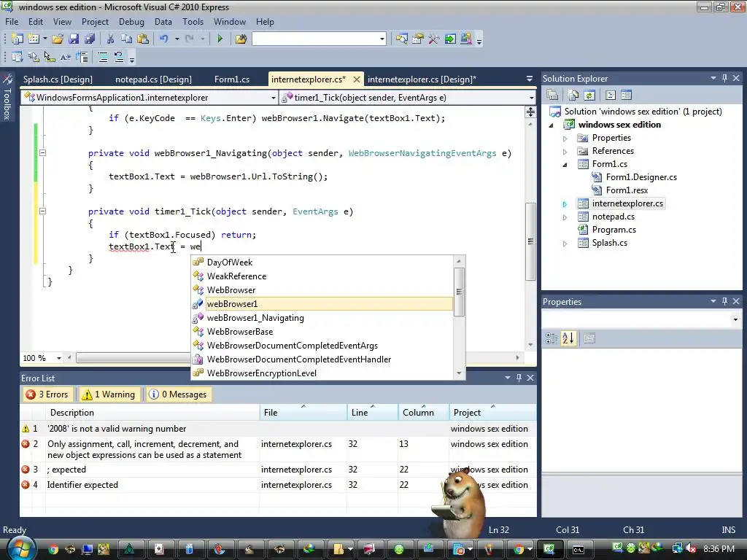
Task: Click the Undo arrow icon
Action: pyautogui.click(x=164, y=39)
